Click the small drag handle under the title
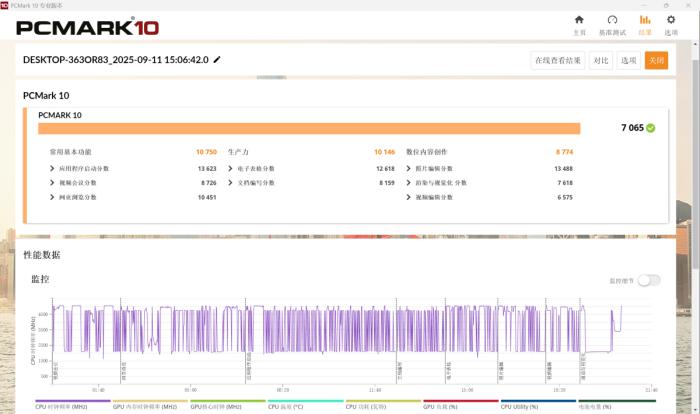This screenshot has height=414, width=700. click(x=271, y=77)
